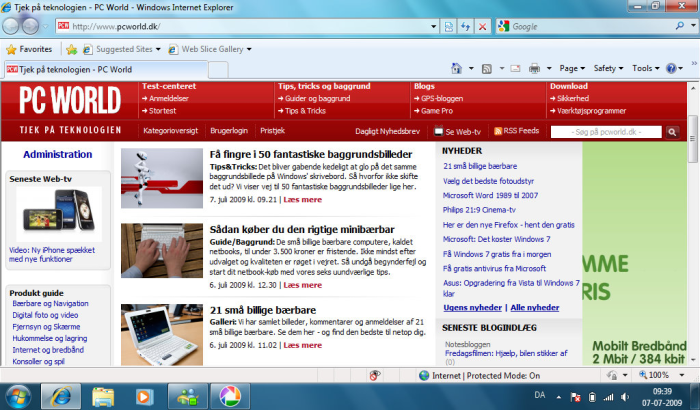Open Kategorioversigt in site navigation
Viewport: 700px width, 410px height.
point(171,131)
